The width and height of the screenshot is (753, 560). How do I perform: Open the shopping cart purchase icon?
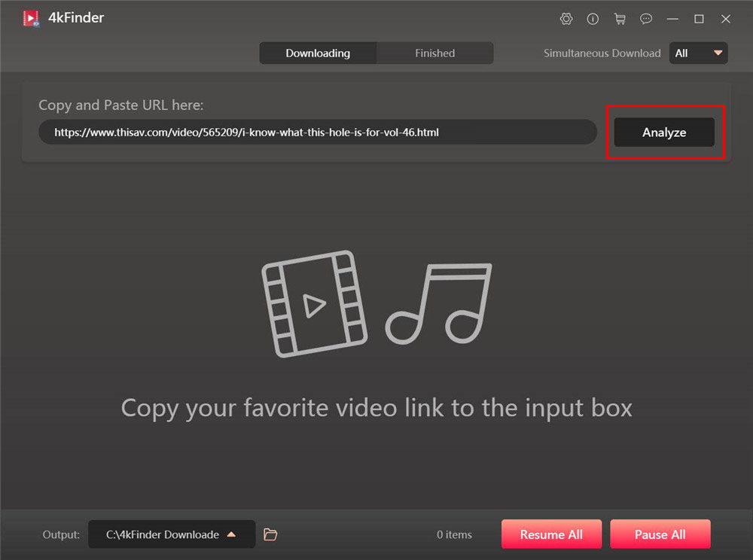(620, 19)
